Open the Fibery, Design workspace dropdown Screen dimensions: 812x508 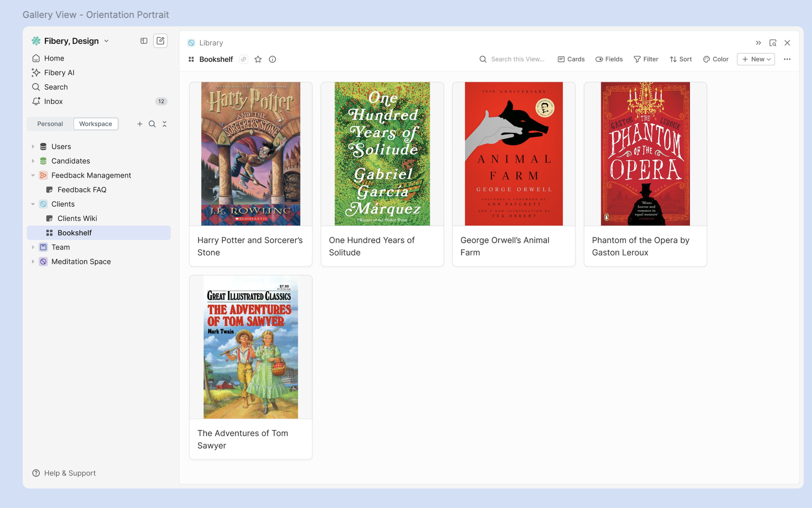(107, 41)
